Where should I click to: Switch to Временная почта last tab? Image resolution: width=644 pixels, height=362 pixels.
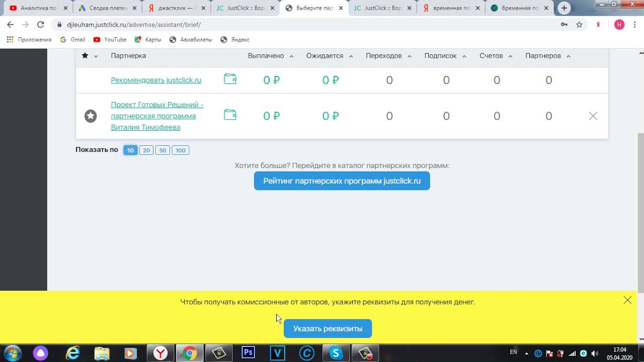[520, 8]
